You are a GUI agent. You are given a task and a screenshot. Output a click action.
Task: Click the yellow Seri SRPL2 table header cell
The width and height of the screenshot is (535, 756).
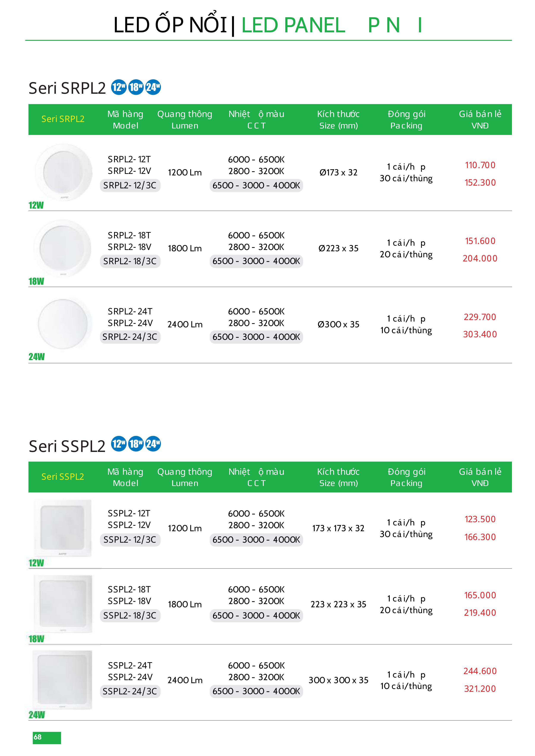63,119
